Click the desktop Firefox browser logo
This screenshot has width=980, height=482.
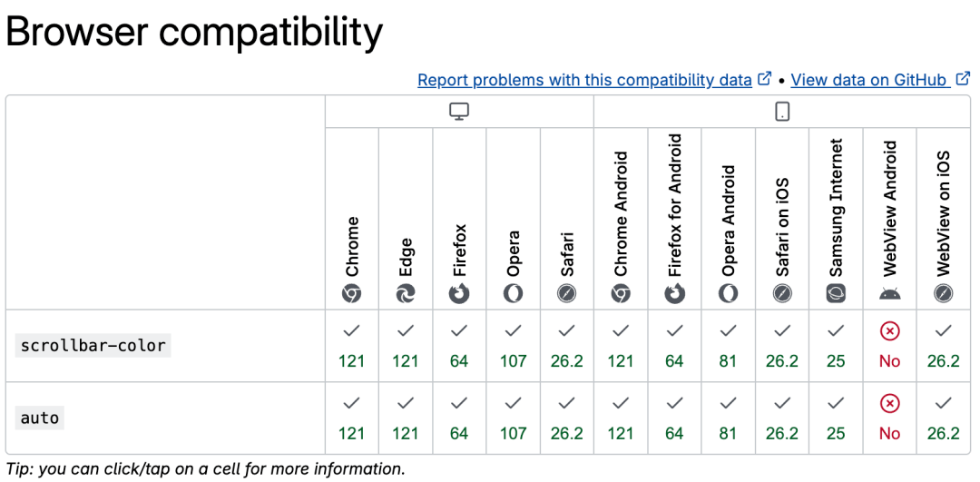point(459,293)
